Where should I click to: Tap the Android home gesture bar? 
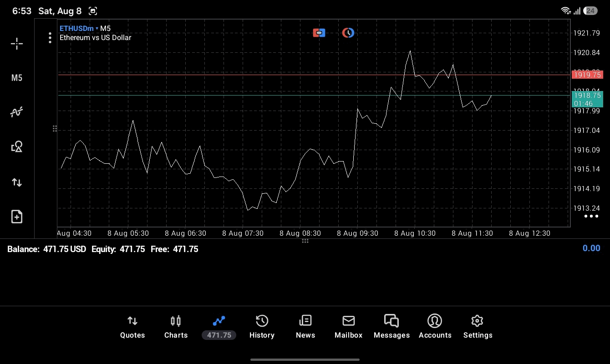click(x=305, y=359)
